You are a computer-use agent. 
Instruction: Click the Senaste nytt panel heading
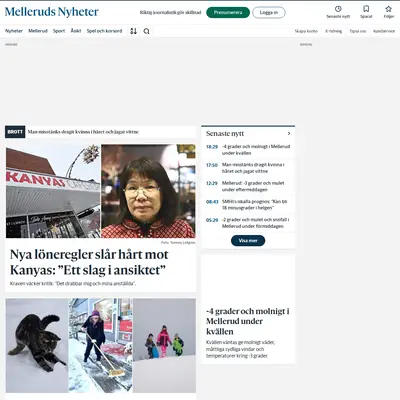(225, 134)
